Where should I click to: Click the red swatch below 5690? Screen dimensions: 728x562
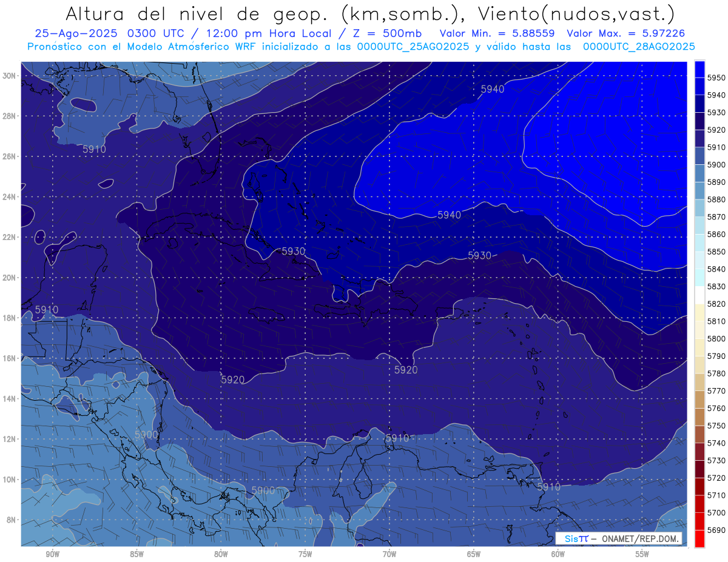pyautogui.click(x=699, y=538)
